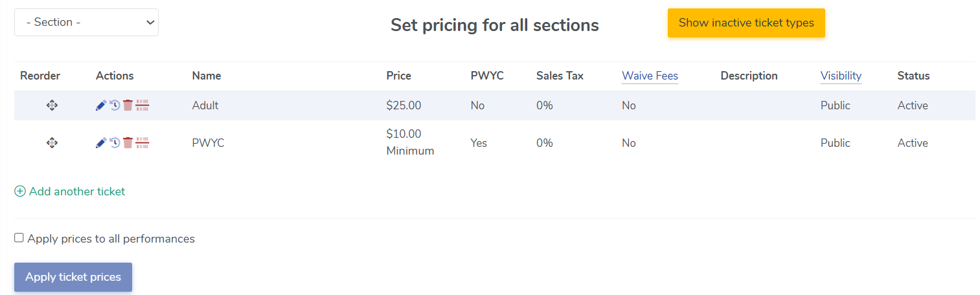
Task: Click Show inactive ticket types button
Action: point(746,23)
